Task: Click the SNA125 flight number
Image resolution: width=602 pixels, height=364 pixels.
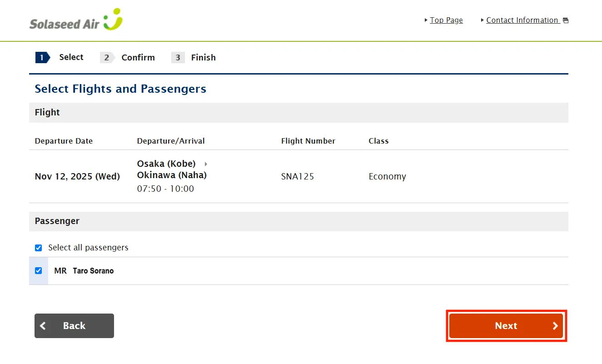Action: [298, 177]
